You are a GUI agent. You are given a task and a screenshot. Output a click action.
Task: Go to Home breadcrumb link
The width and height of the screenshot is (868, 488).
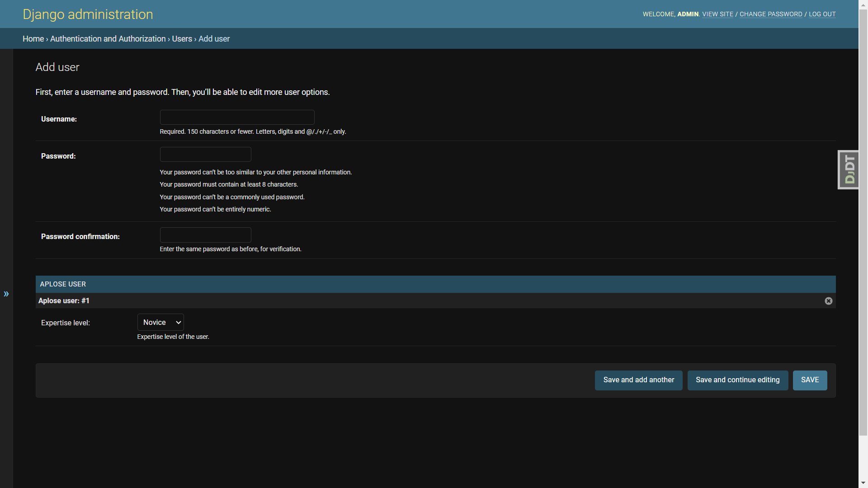tap(33, 39)
